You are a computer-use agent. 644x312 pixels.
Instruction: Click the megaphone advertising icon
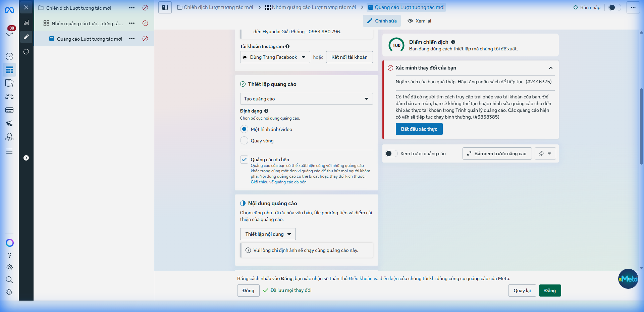click(x=9, y=124)
